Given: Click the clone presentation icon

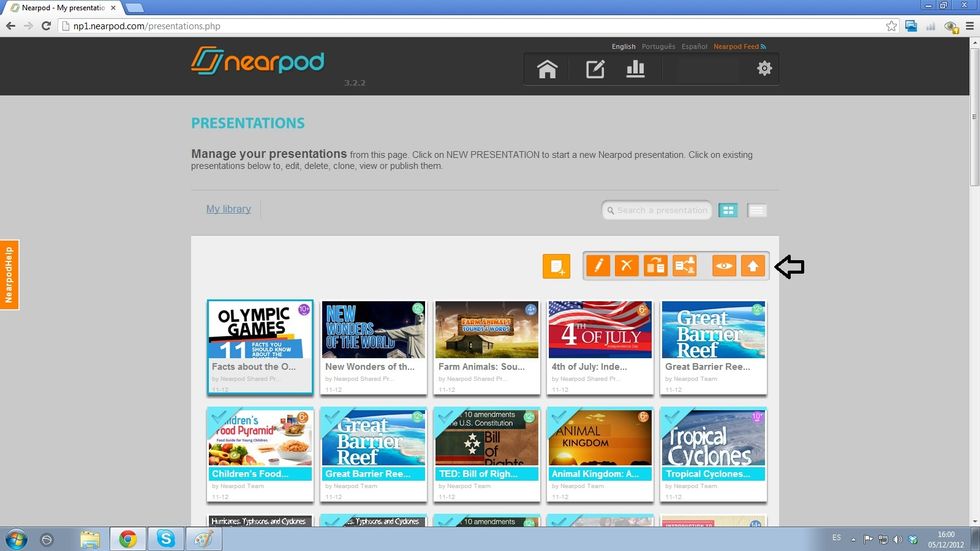Looking at the screenshot, I should (655, 266).
